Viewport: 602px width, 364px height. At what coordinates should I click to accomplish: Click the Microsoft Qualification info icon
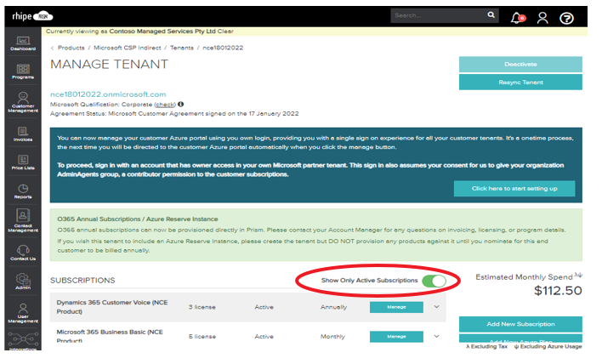point(180,104)
